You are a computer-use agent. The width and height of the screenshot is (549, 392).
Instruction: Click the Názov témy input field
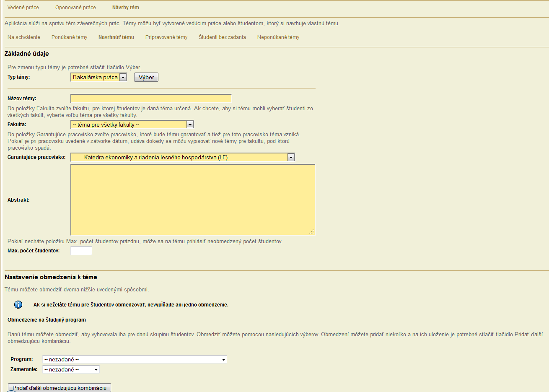pyautogui.click(x=151, y=99)
